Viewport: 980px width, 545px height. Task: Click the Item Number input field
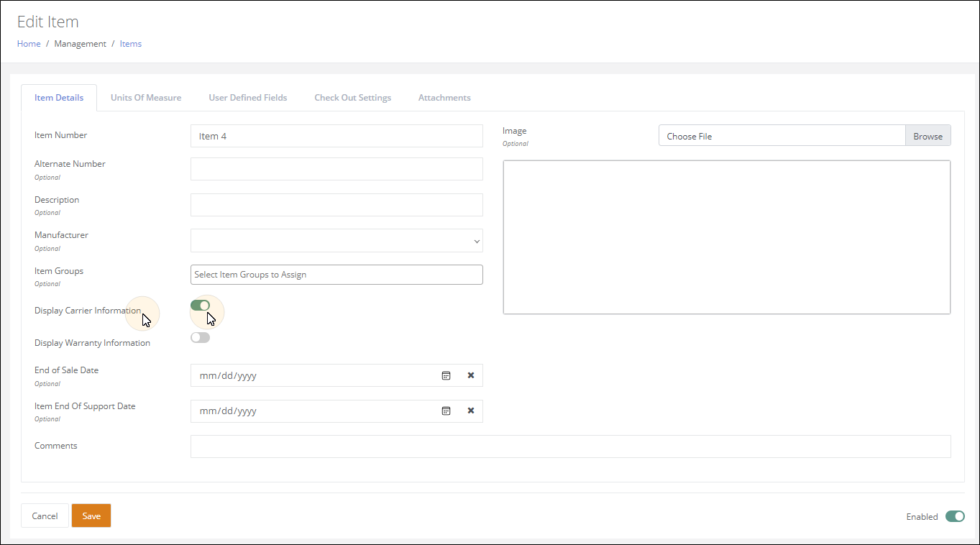click(336, 136)
